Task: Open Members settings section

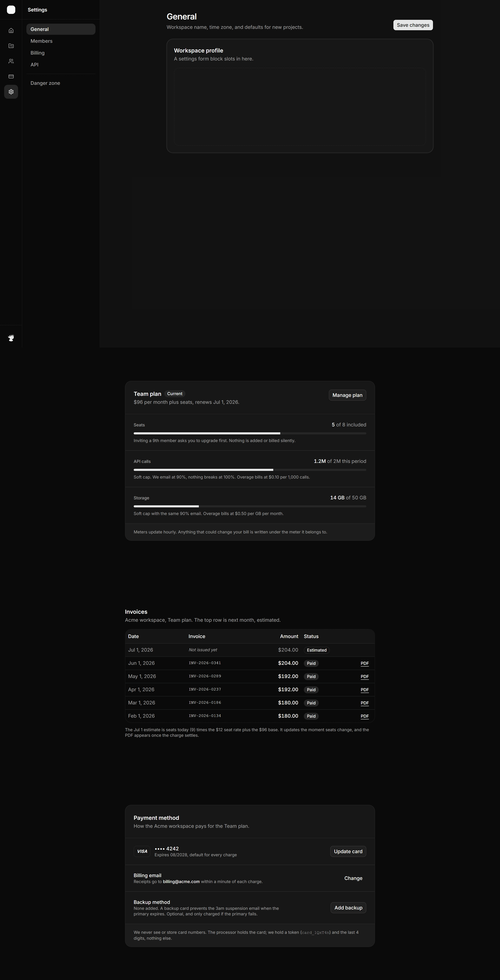Action: click(61, 41)
